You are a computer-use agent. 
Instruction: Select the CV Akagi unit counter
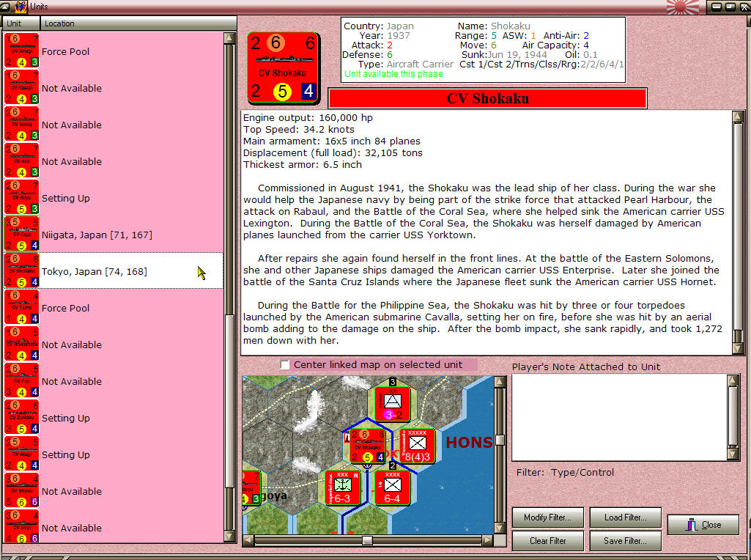21,454
